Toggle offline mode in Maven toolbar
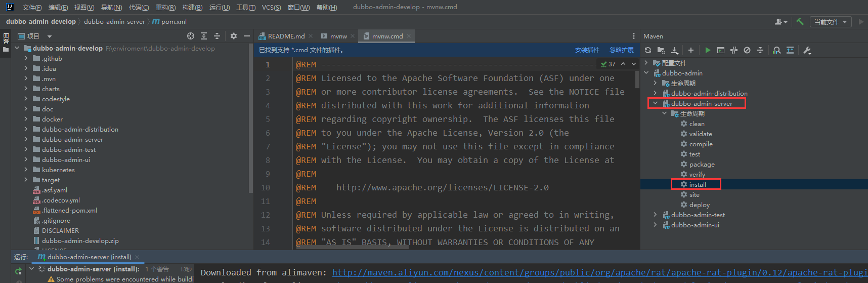 click(734, 50)
